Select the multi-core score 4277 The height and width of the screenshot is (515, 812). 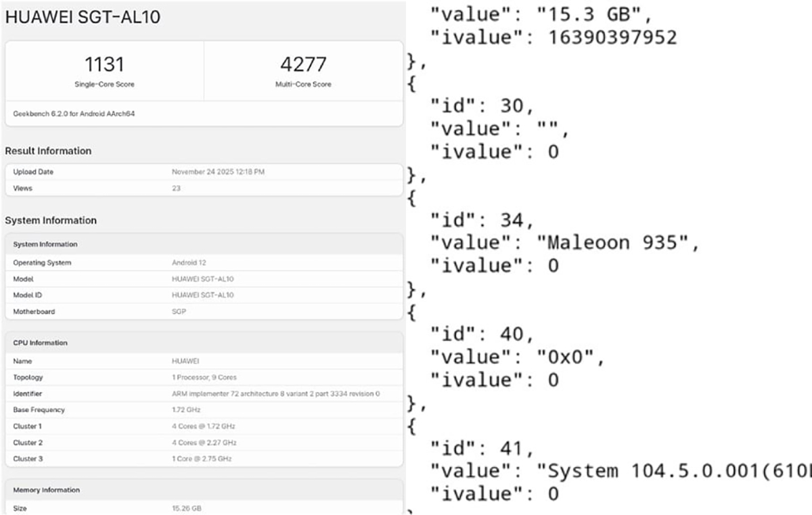point(303,65)
